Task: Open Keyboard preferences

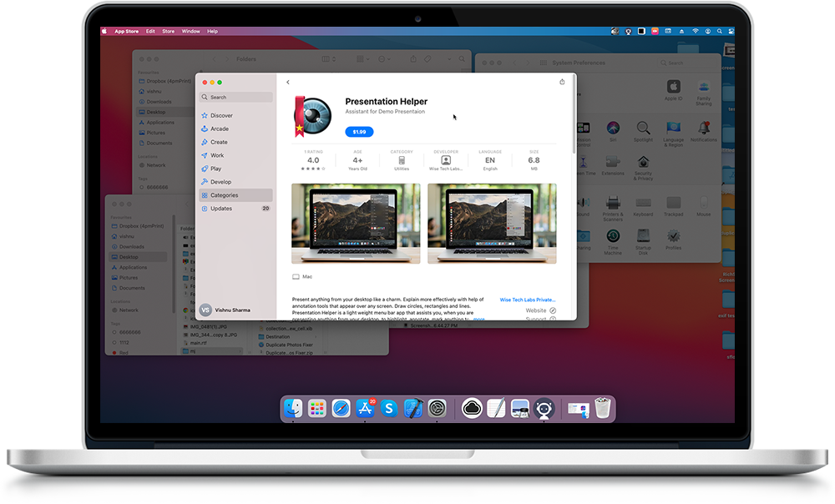Action: [x=643, y=206]
